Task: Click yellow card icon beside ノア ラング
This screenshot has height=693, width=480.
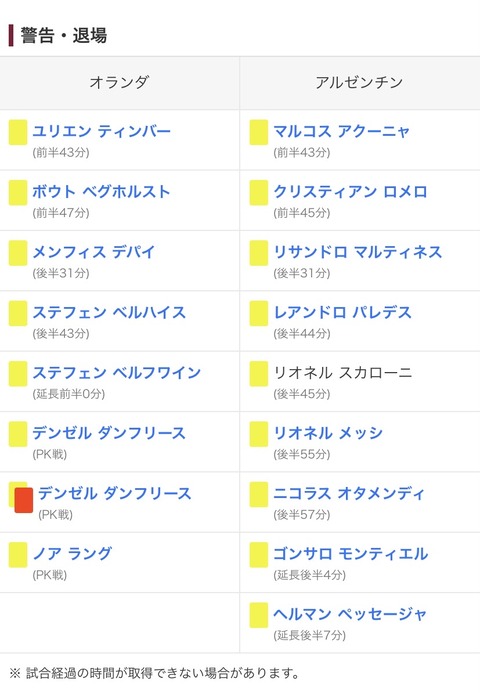Action: click(18, 555)
